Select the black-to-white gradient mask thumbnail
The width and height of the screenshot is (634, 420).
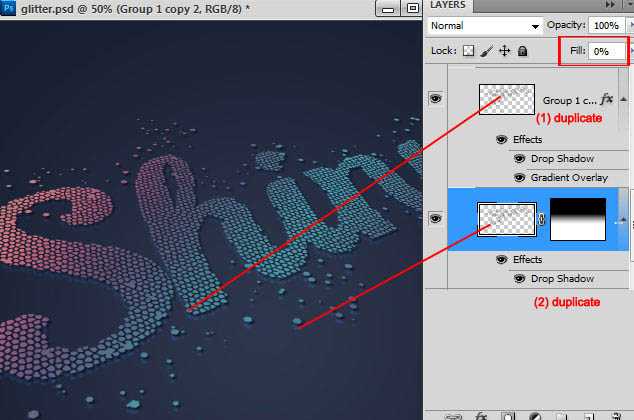click(x=578, y=219)
